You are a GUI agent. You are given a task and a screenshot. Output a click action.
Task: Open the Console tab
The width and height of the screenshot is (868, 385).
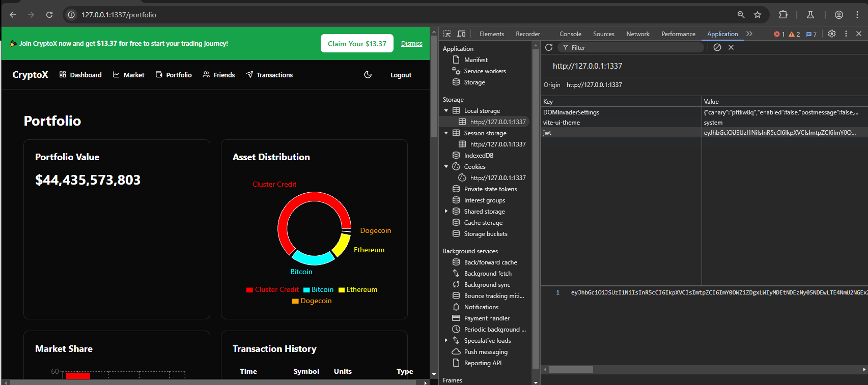[x=570, y=34]
